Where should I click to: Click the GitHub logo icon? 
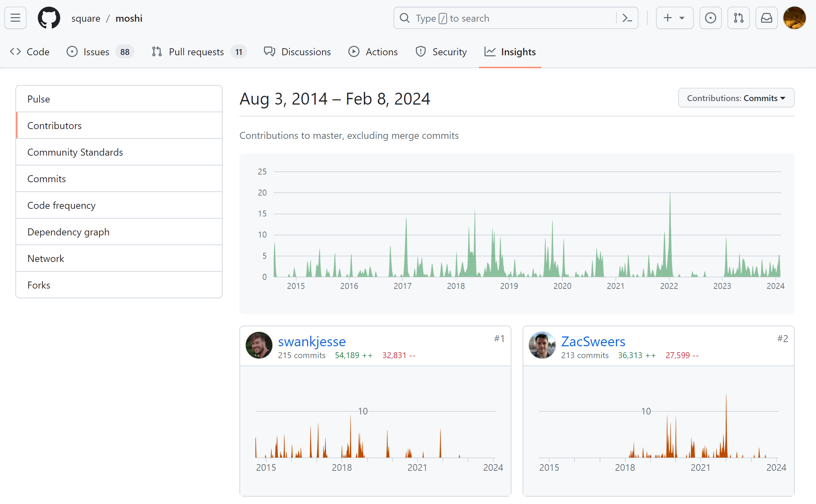coord(49,18)
